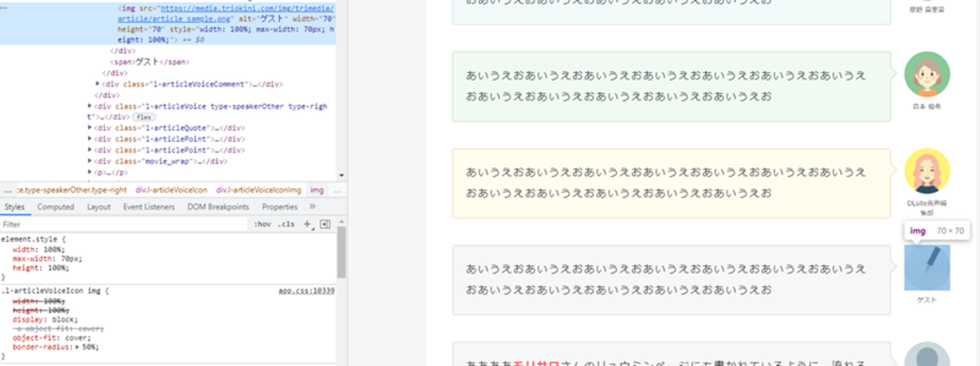
Task: Click the left breadcrumb overflow ellipsis
Action: 7,190
